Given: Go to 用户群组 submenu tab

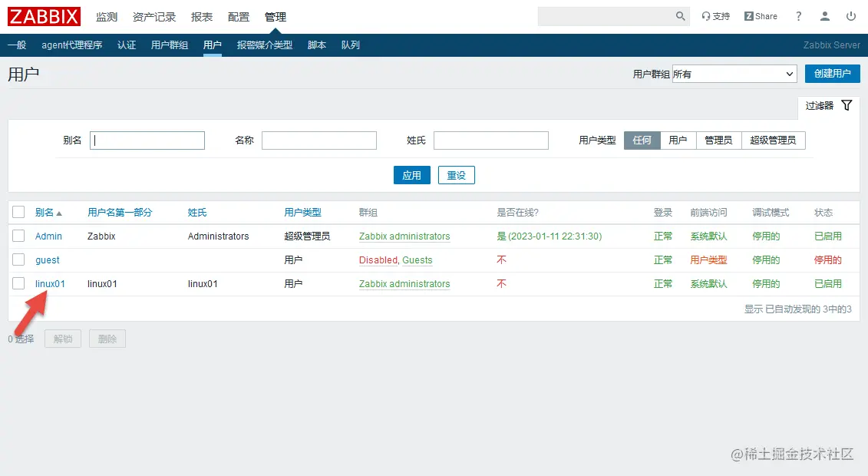Looking at the screenshot, I should pos(170,45).
